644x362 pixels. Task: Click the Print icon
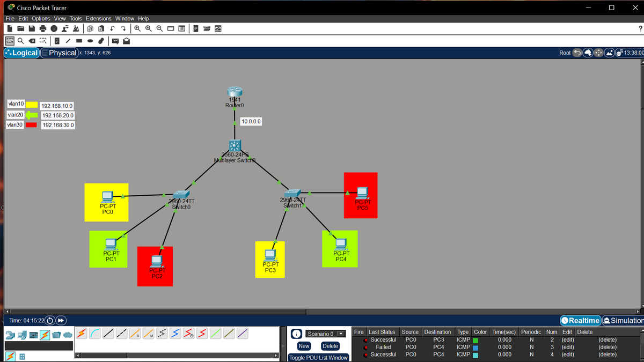pos(43,28)
